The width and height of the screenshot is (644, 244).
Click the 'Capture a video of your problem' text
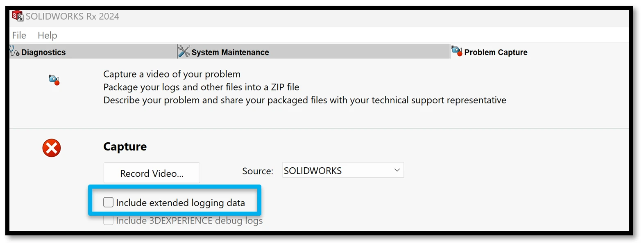(172, 74)
